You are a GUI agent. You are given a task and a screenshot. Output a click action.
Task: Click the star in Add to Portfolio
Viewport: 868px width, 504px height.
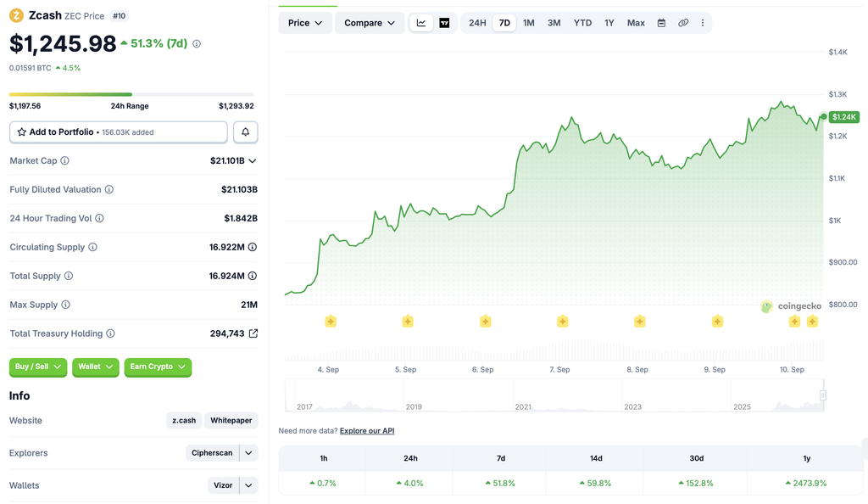point(21,132)
